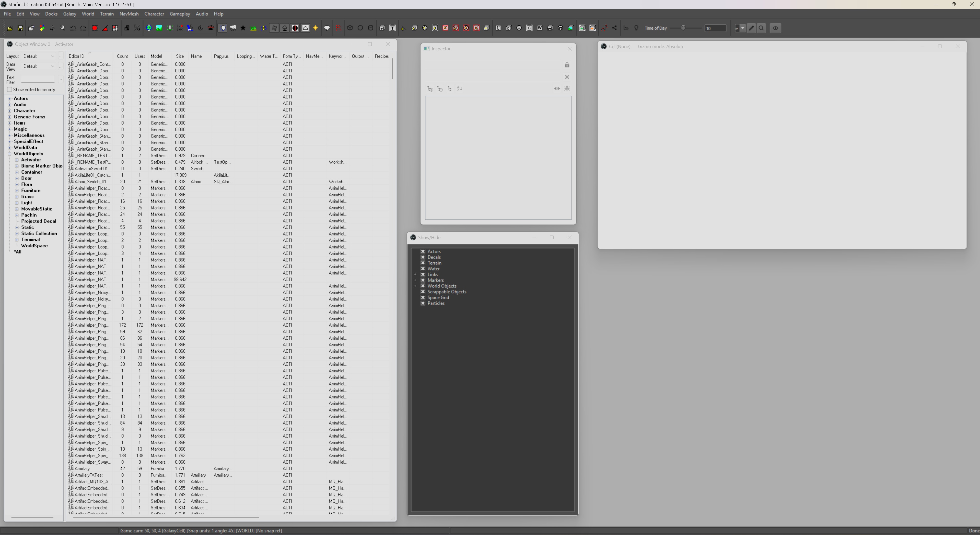Select the Furniture tree item
Viewport: 980px width, 535px height.
31,190
